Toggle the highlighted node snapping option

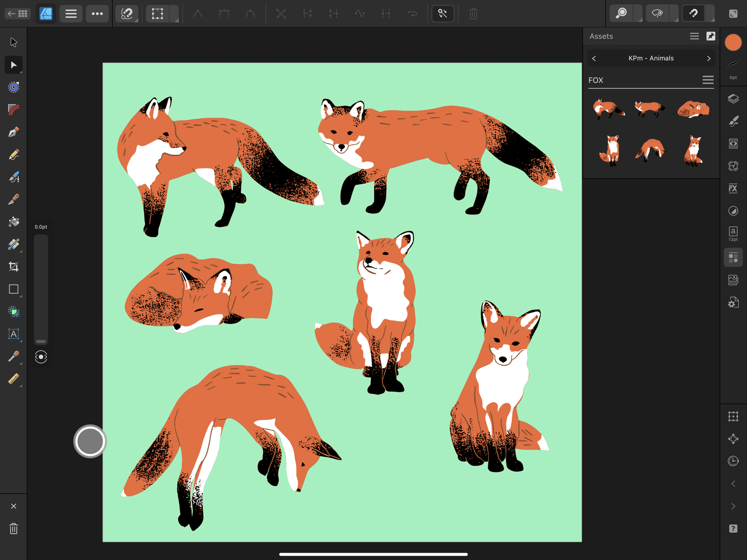pos(443,14)
